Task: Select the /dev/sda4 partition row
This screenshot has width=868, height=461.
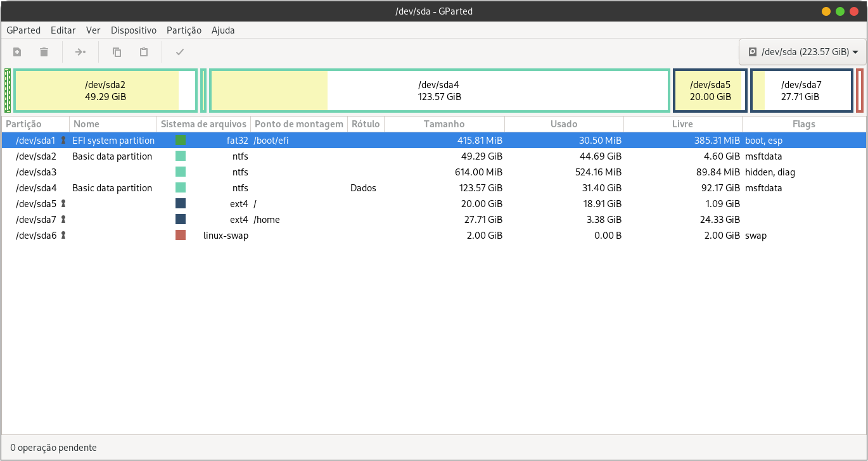Action: pos(434,188)
